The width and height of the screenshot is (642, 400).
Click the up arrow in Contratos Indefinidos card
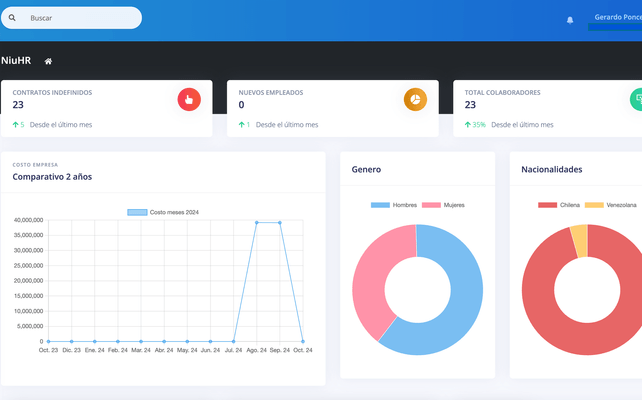click(x=16, y=125)
